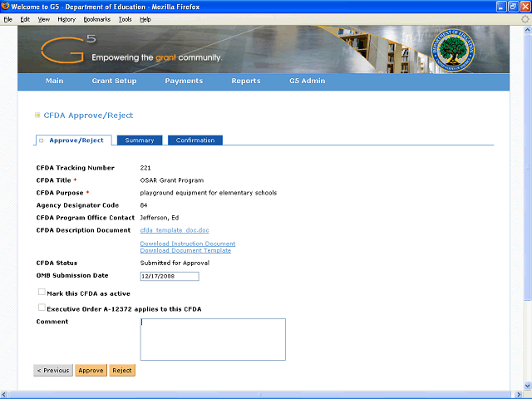Click the horizontal scrollbar thumb
The height and width of the screenshot is (399, 532).
pos(259,394)
